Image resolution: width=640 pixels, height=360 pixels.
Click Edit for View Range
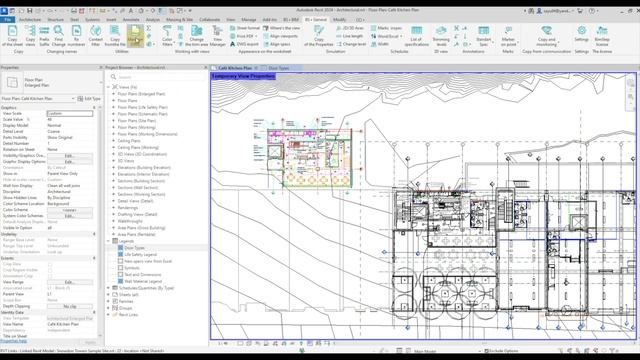[x=70, y=282]
